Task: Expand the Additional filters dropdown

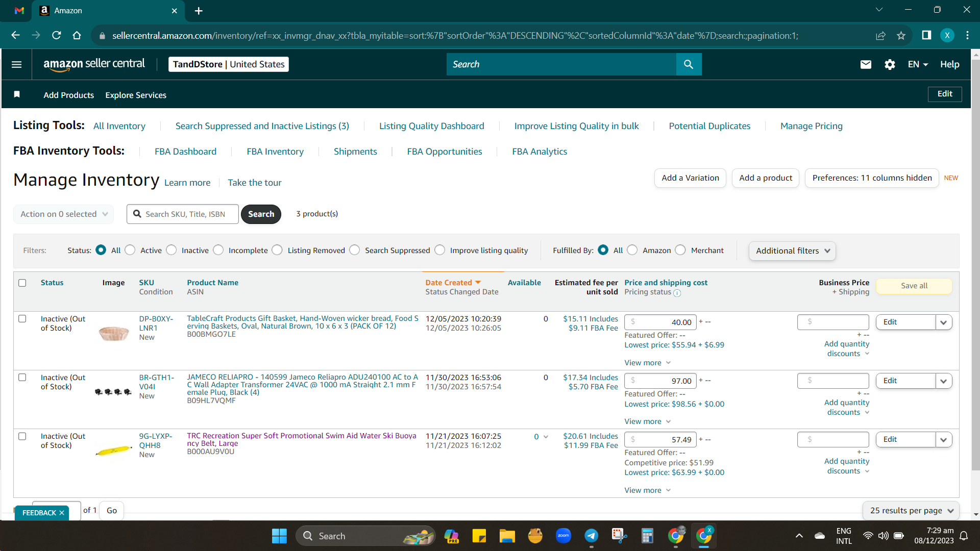Action: tap(792, 251)
